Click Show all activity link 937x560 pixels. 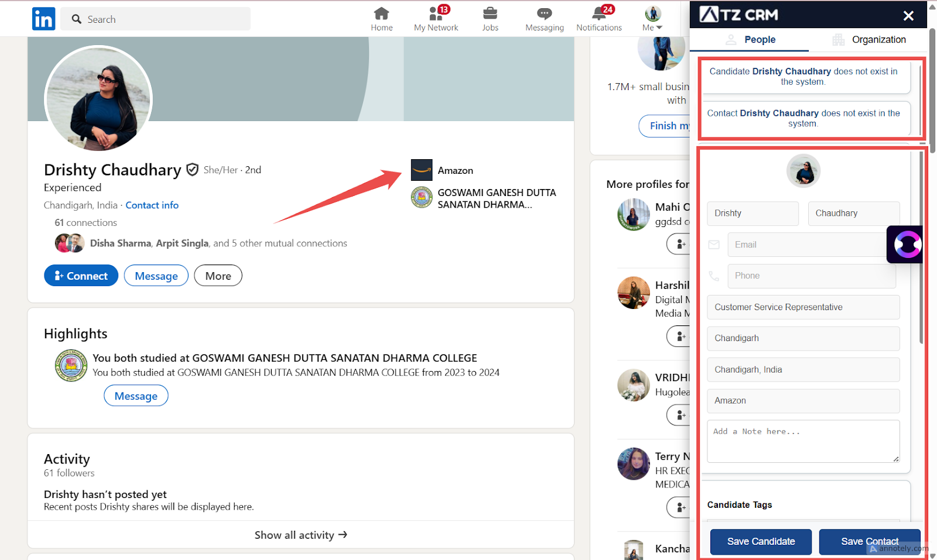pos(300,535)
